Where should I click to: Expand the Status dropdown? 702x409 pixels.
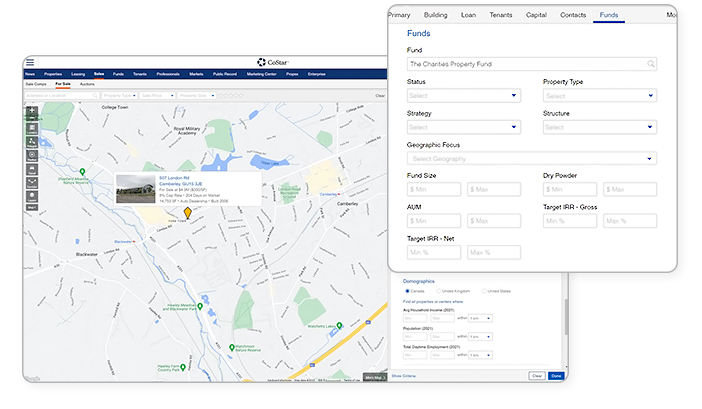click(x=464, y=96)
